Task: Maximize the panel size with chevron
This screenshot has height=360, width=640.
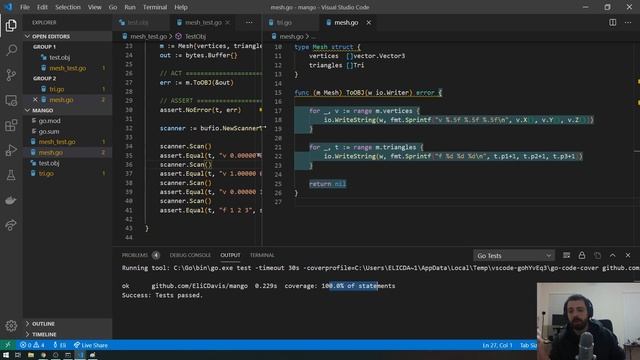Action: pyautogui.click(x=612, y=255)
